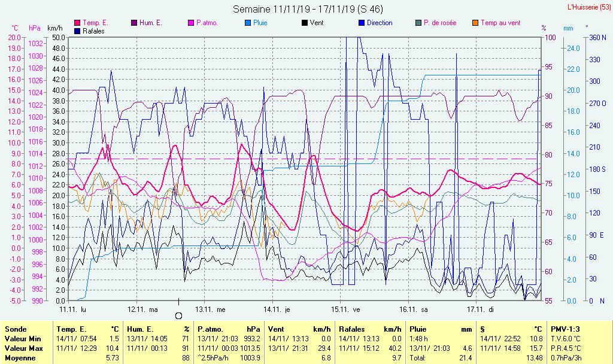Click the '90 E' direction axis label

[x=597, y=235]
